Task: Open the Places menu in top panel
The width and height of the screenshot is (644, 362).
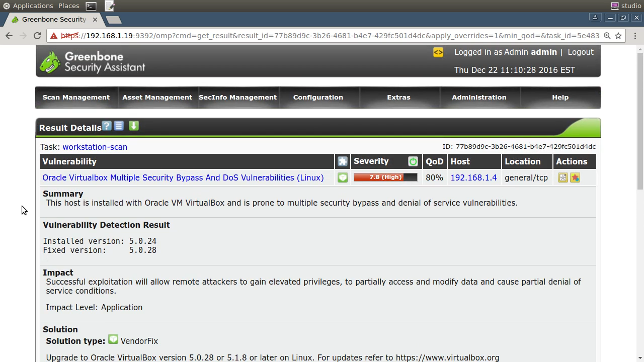Action: click(x=68, y=6)
